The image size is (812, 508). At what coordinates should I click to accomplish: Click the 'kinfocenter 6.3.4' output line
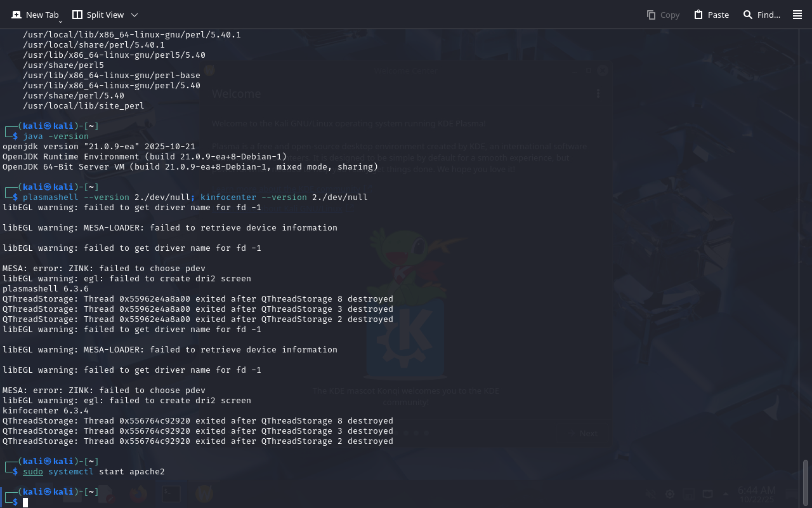click(x=46, y=411)
